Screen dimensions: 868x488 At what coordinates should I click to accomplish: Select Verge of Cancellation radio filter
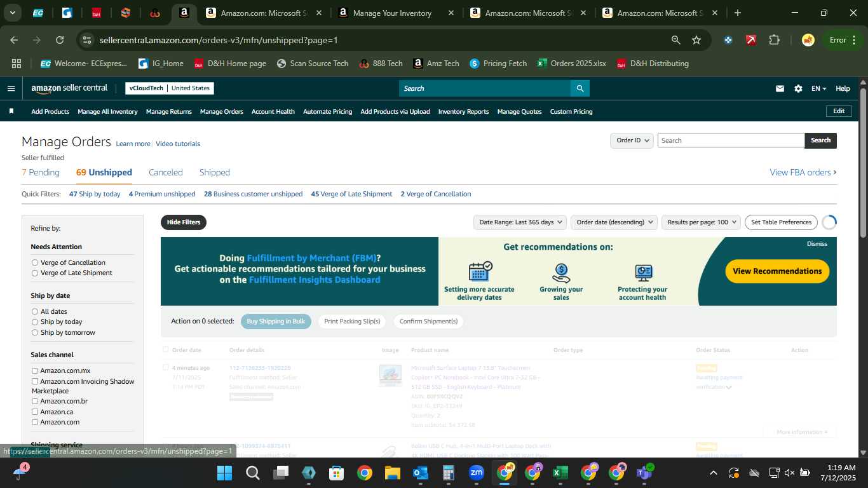click(35, 262)
